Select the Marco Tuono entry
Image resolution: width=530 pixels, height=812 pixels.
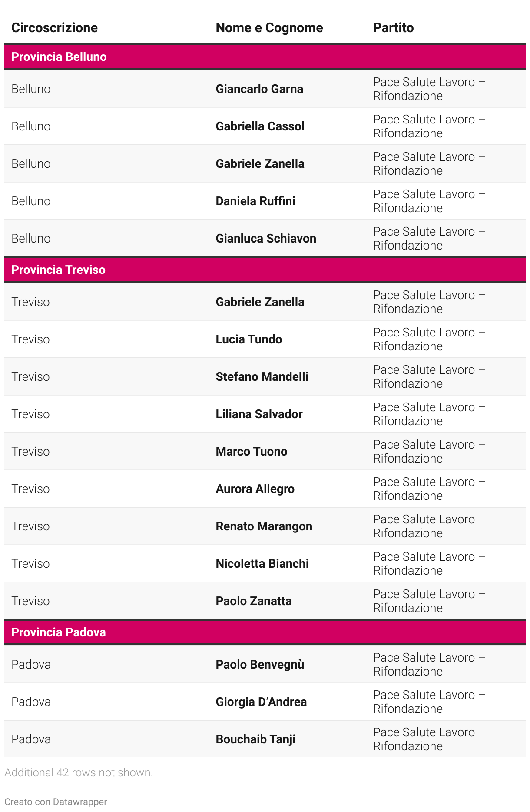[x=251, y=452]
